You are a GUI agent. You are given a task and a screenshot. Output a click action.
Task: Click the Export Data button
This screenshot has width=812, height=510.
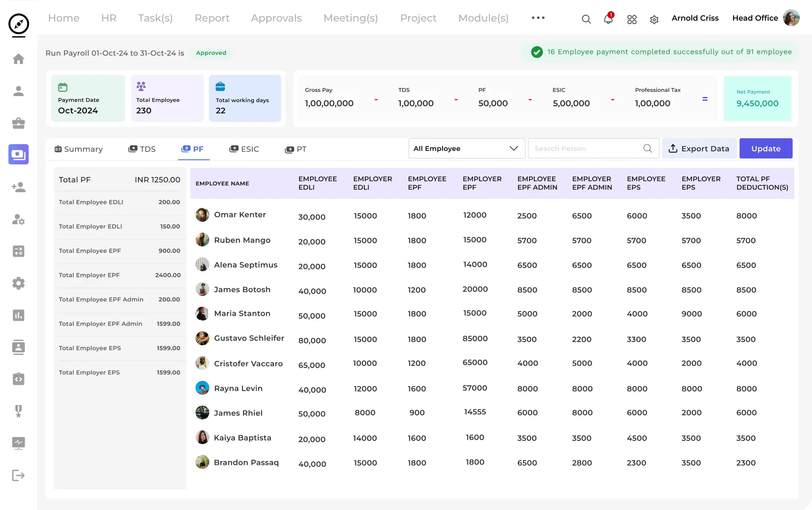tap(699, 148)
